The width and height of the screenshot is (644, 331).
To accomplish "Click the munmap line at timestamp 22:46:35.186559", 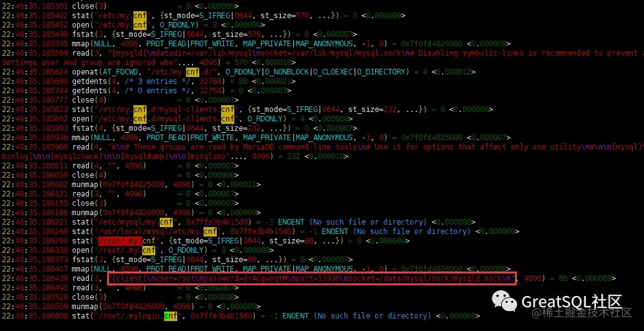I will pyautogui.click(x=131, y=307).
